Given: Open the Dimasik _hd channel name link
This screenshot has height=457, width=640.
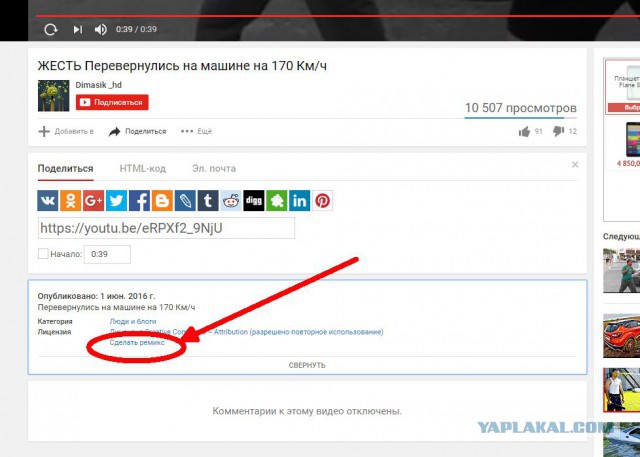Looking at the screenshot, I should pos(98,85).
